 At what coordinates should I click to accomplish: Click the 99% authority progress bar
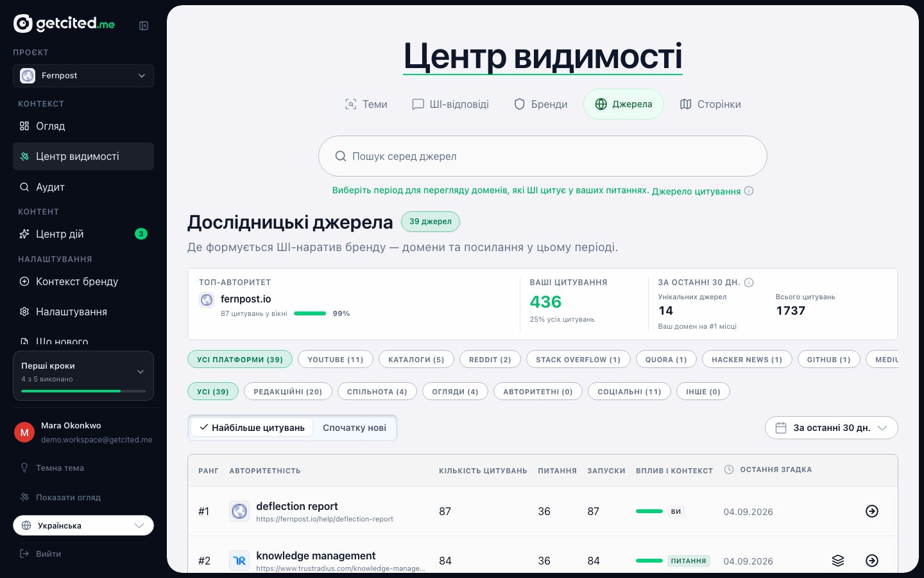tap(310, 313)
